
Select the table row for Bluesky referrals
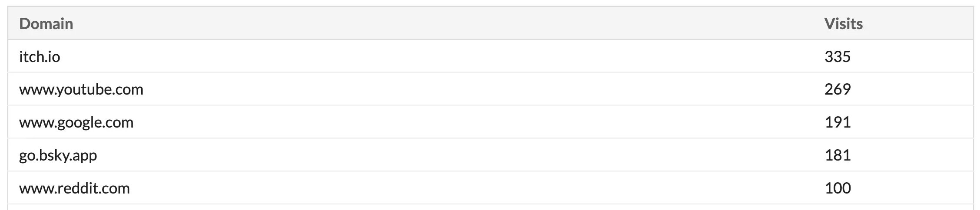(434, 155)
